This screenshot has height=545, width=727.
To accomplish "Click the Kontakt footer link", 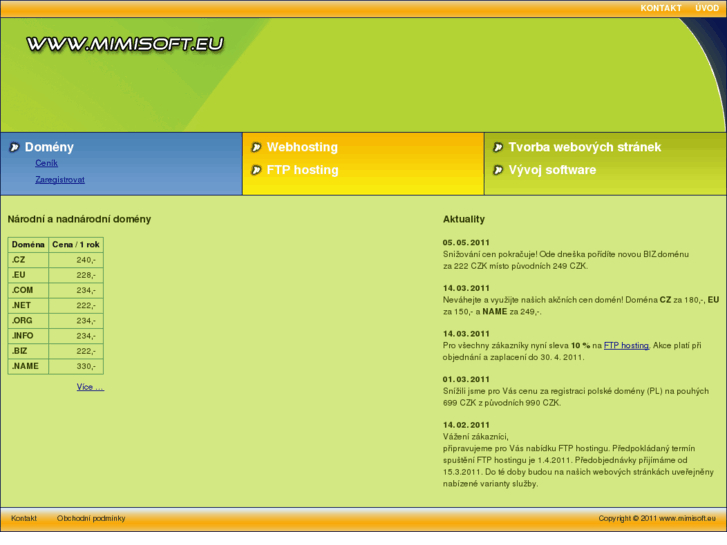I will 24,518.
